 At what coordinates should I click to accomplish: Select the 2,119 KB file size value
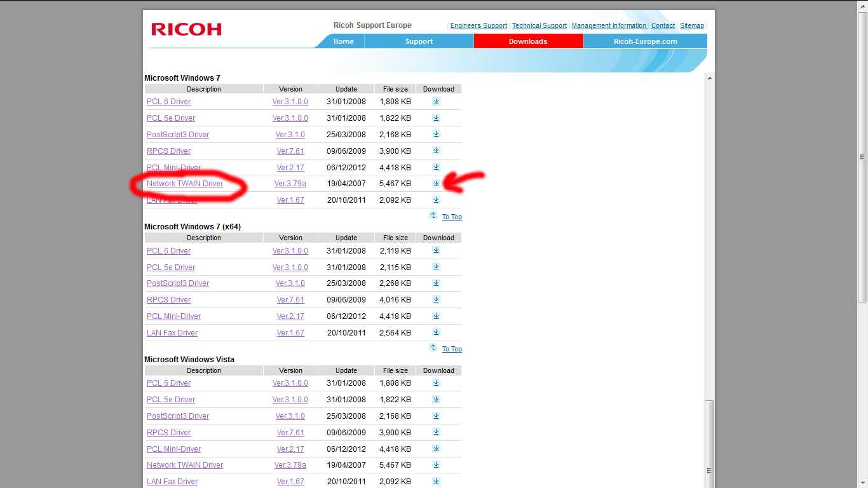[x=395, y=251]
